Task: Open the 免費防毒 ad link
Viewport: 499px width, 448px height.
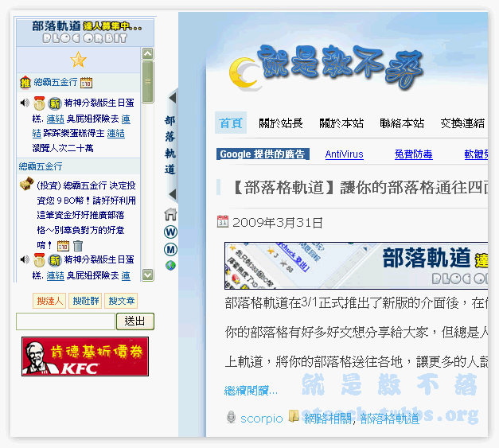Action: tap(413, 154)
